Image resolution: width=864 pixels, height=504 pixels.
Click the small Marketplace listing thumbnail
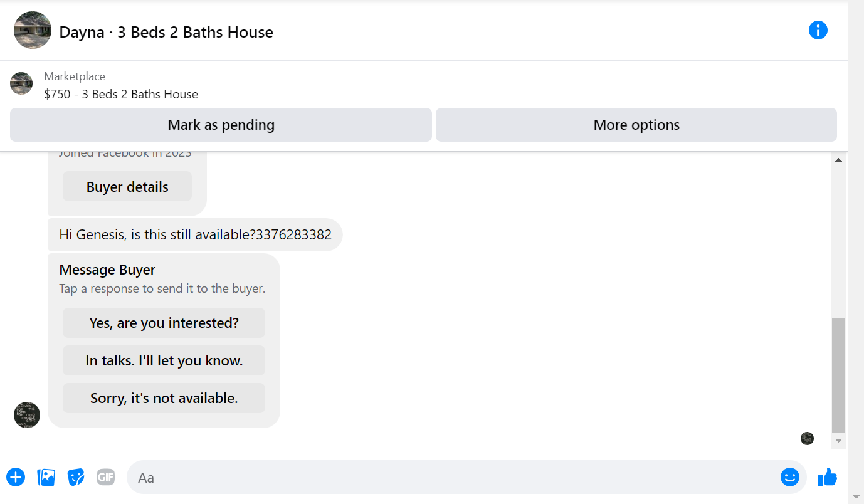point(21,83)
